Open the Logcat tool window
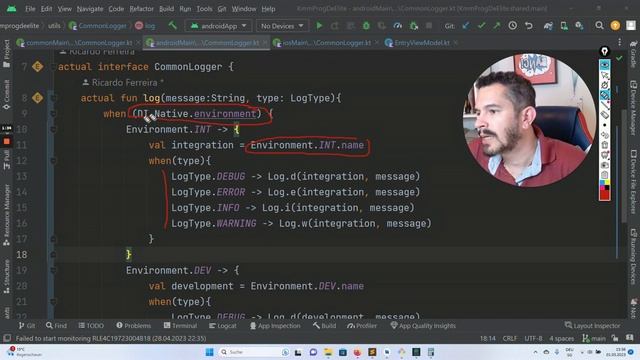Viewport: 640px width, 360px height. [222, 326]
